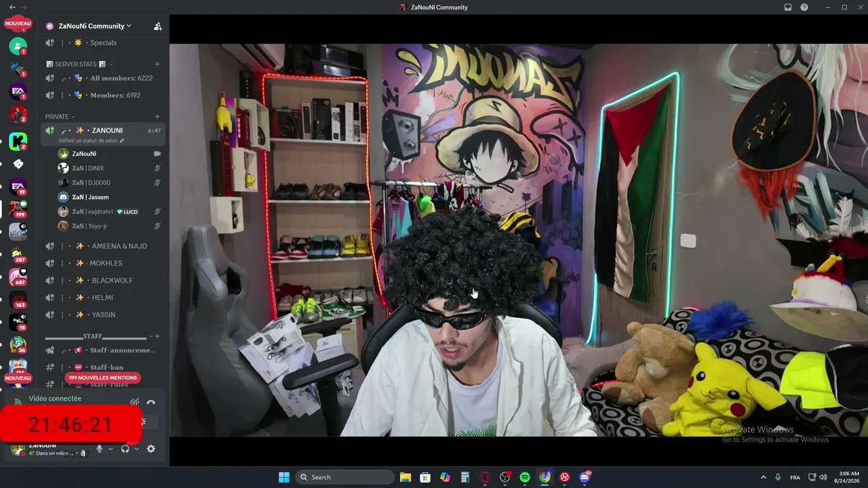
Task: Click the bottom NOUVEAU badge in server list
Action: point(18,378)
